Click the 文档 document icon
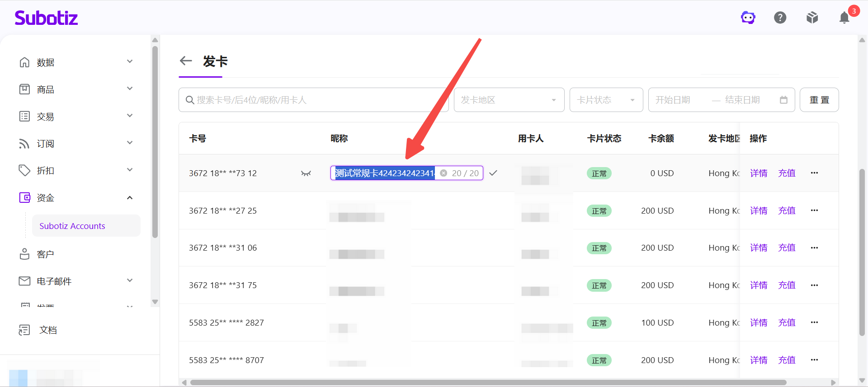The width and height of the screenshot is (868, 387). point(24,330)
